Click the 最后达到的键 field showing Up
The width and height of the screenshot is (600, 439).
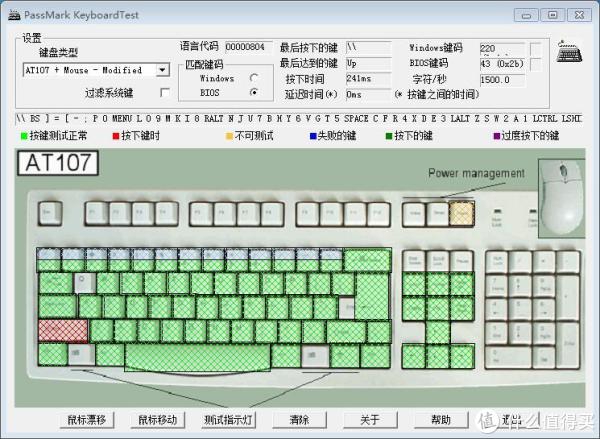click(368, 63)
